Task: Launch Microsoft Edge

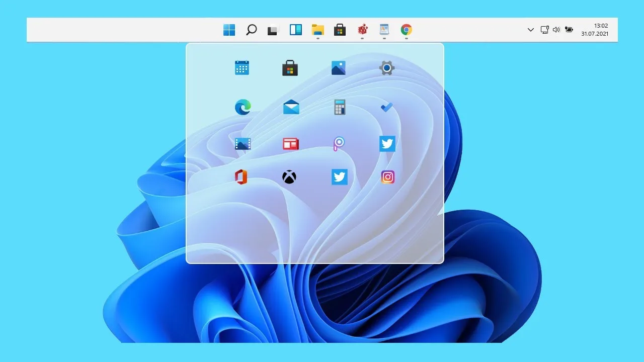Action: click(x=243, y=107)
